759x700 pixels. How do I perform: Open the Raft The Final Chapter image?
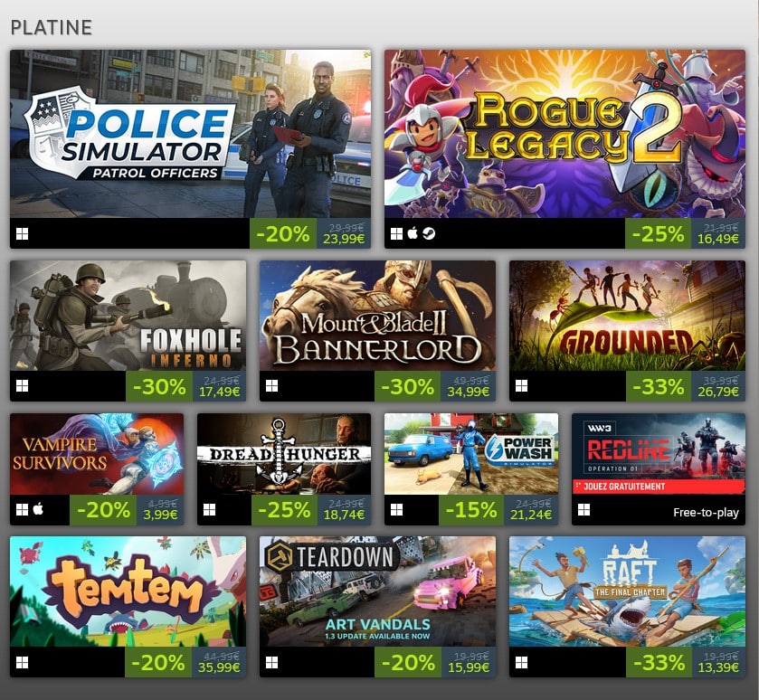tap(627, 591)
